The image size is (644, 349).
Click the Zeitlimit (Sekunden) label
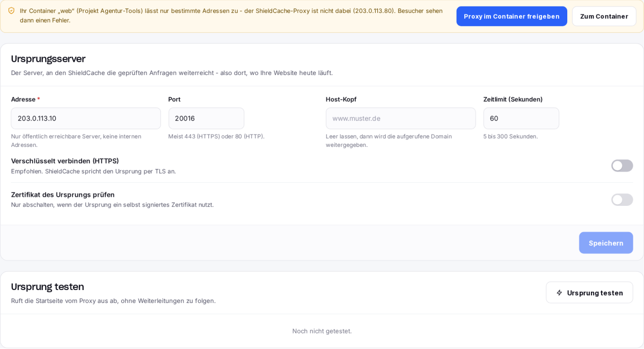tap(513, 99)
